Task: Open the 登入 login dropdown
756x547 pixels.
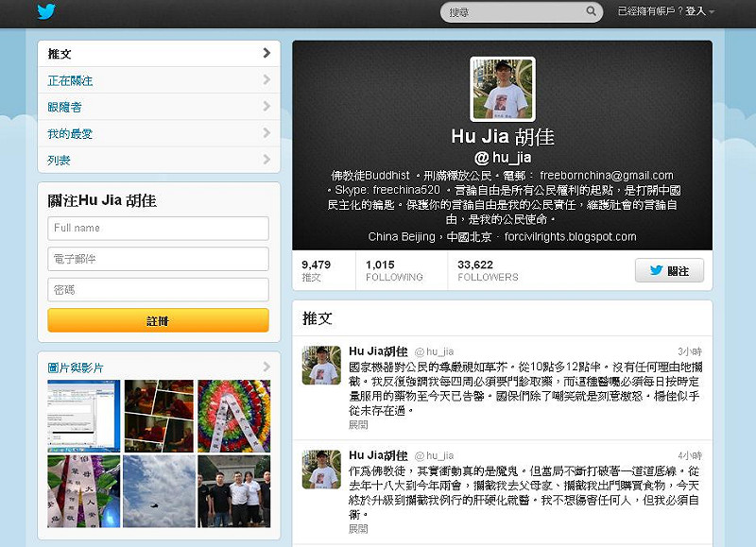Action: 699,11
